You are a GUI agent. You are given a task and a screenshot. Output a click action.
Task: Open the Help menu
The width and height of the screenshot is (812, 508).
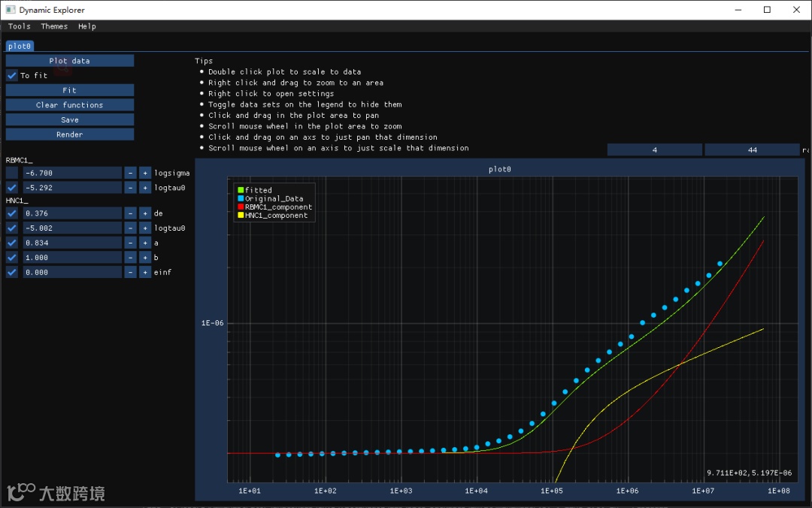87,26
